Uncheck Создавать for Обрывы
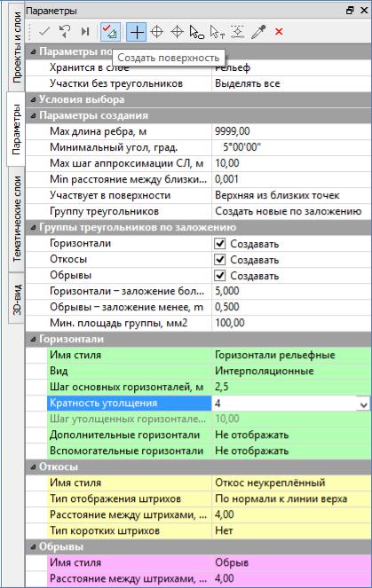The height and width of the screenshot is (588, 372). [x=220, y=276]
